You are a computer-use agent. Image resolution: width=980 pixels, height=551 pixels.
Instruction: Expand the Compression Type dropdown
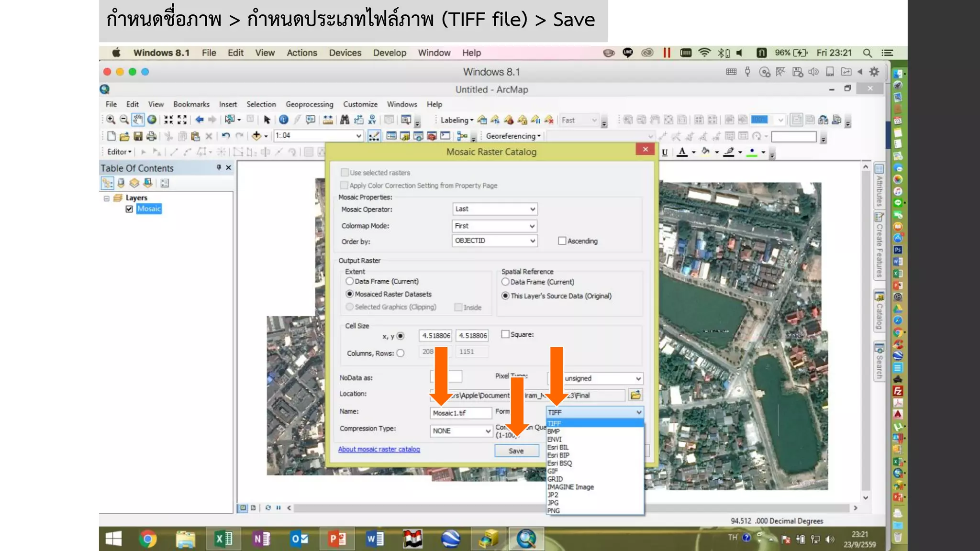tap(487, 431)
